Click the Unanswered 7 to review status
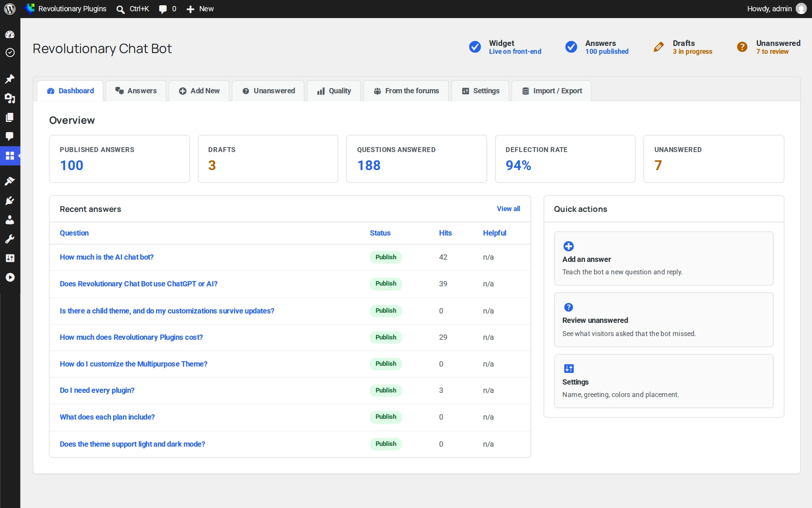Screen dimensions: 812x508 [x=768, y=47]
